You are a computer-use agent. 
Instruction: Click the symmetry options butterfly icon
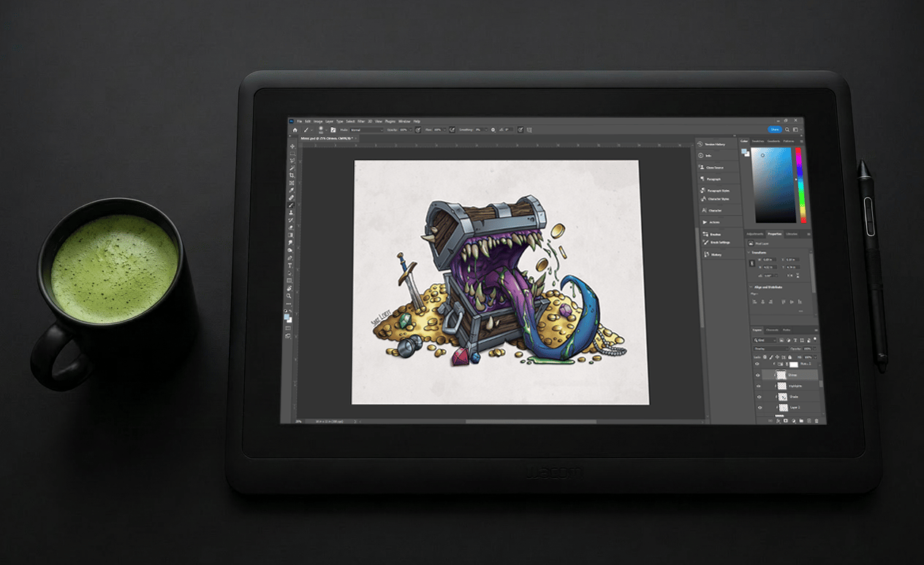click(x=529, y=130)
